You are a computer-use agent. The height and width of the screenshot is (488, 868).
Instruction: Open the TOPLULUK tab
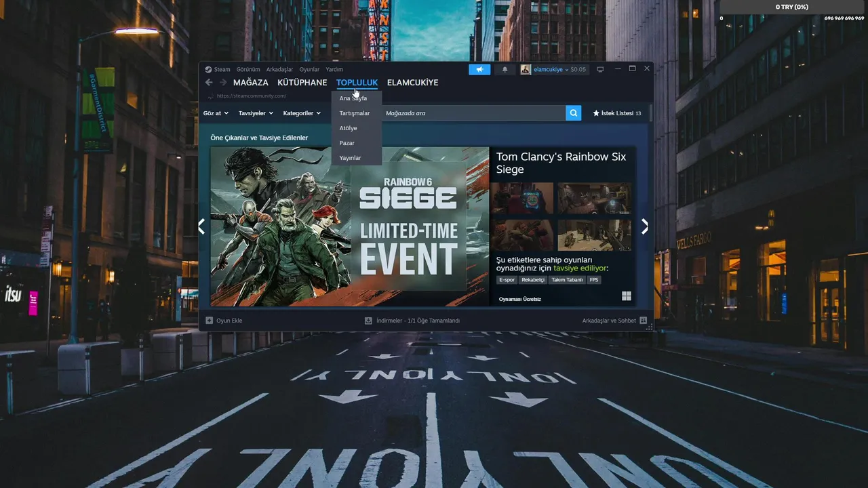(357, 83)
